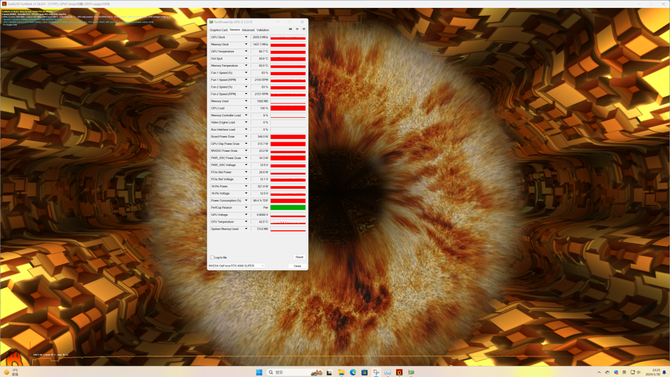Launch File Explorer from the taskbar
Viewport: 670px width, 377px height.
click(x=341, y=372)
